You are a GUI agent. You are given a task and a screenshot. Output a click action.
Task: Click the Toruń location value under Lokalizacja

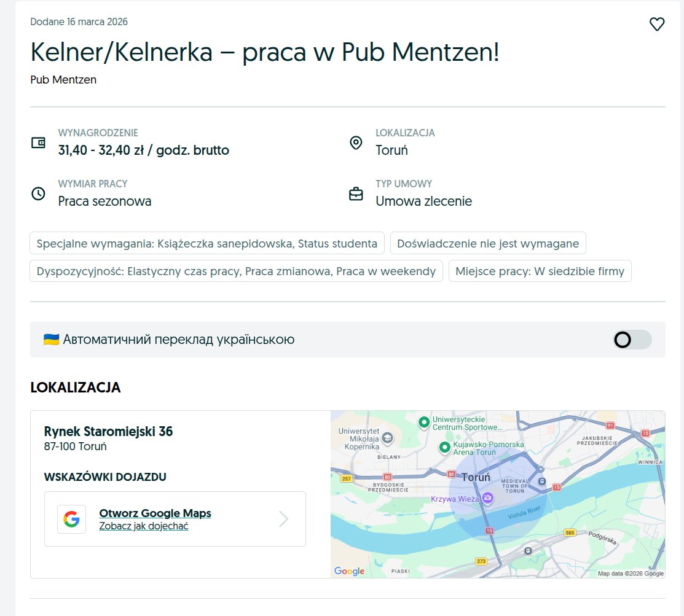point(391,150)
